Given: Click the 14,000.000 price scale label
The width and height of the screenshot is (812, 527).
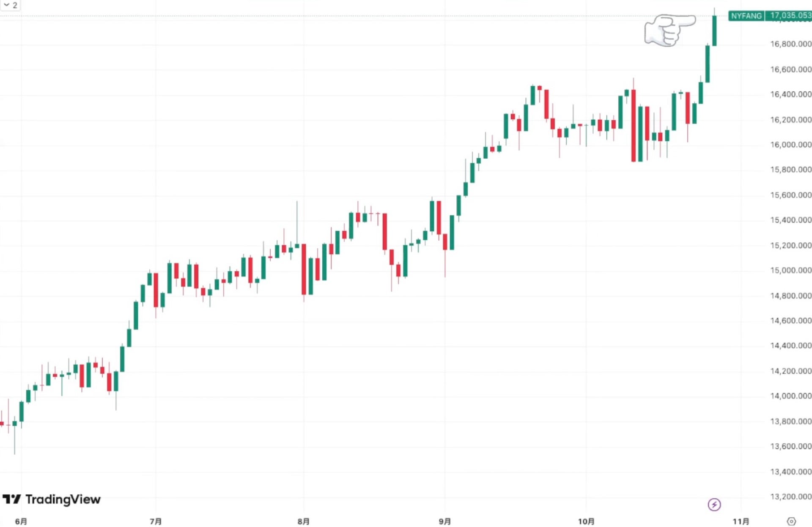Looking at the screenshot, I should [790, 396].
